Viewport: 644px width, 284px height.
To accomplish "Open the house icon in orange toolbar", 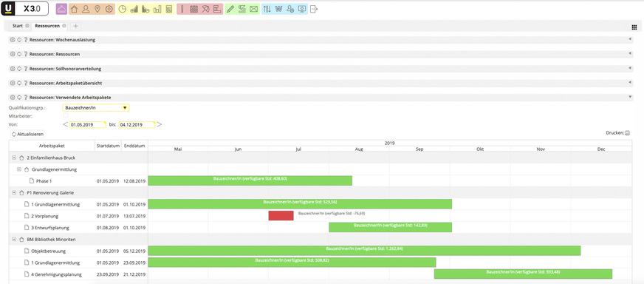I will point(74,9).
